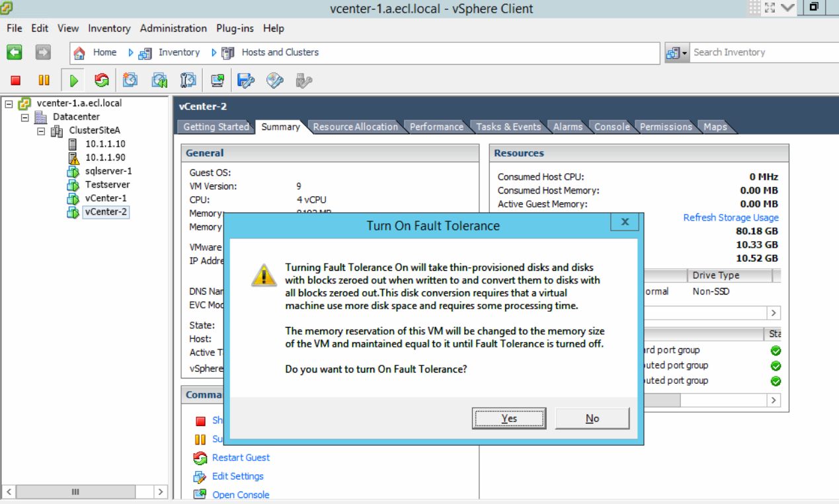This screenshot has width=839, height=504.
Task: Click Yes to turn on Fault Tolerance
Action: click(509, 418)
